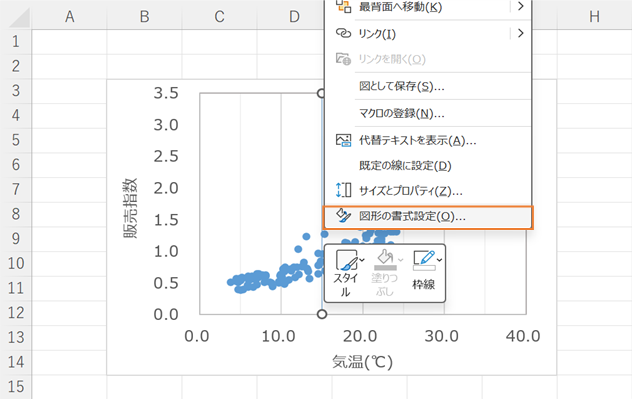Select column A header

pos(69,16)
